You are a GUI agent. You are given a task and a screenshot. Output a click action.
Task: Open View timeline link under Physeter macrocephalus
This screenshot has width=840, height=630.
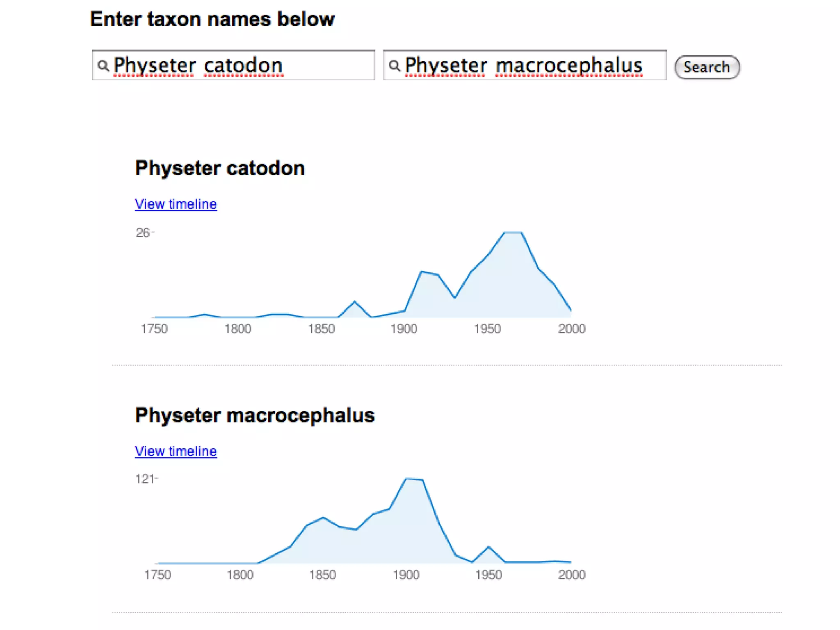click(176, 451)
